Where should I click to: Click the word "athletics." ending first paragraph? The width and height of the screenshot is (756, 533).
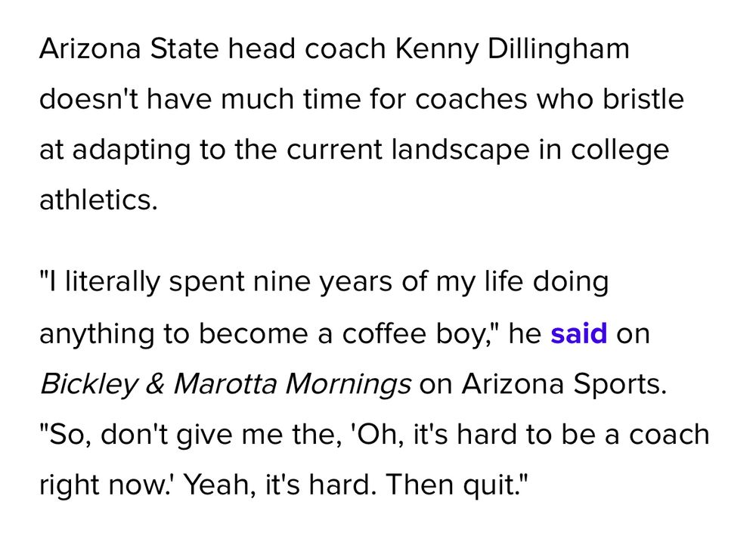tap(98, 199)
